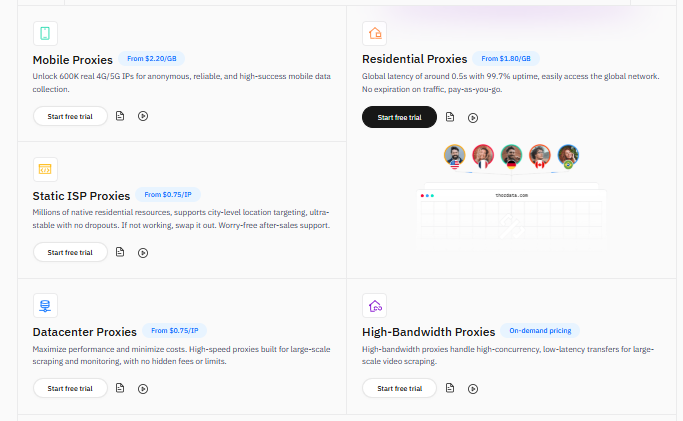Click the German flag user avatar
Viewport: 683px width, 421px height.
click(x=511, y=156)
